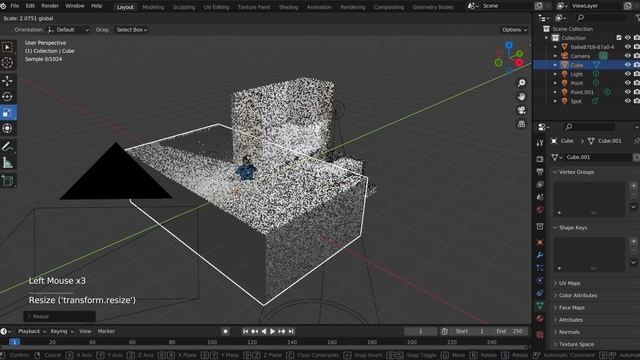This screenshot has width=640, height=360.
Task: Switch to the Modeling workspace tab
Action: point(153,7)
